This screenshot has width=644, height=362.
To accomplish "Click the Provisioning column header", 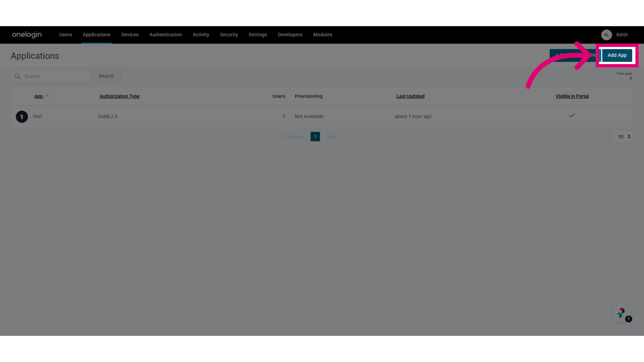I will 309,96.
